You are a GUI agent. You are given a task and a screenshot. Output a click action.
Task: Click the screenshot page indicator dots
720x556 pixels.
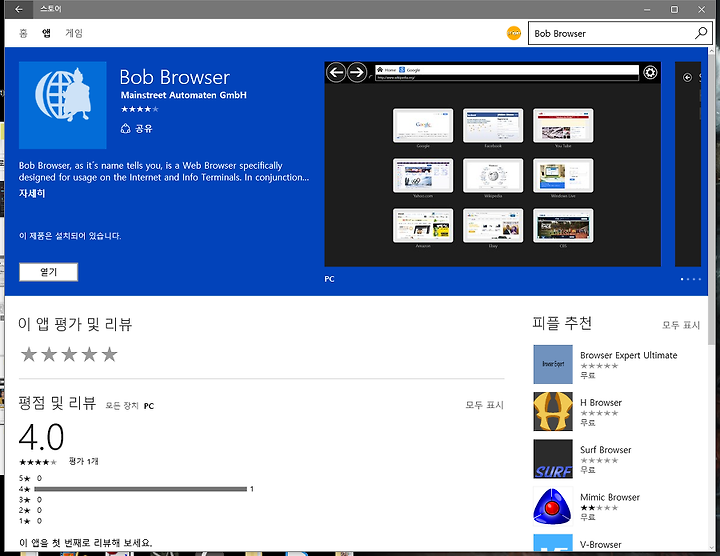click(691, 279)
